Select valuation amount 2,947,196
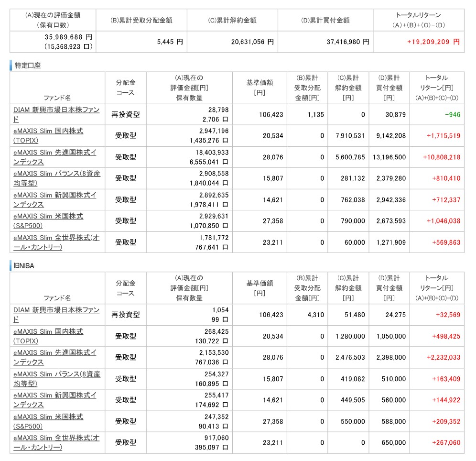This screenshot has width=476, height=461. click(214, 131)
